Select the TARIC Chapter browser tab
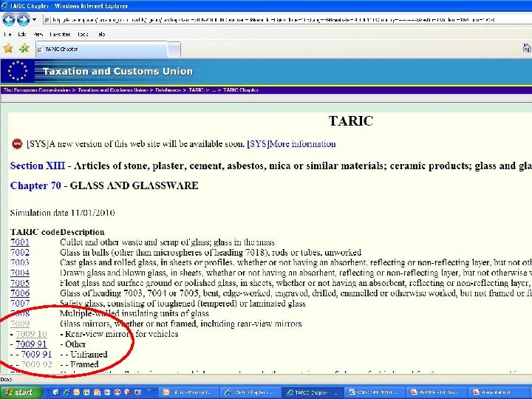Screen dimensions: 532x399 point(102,50)
